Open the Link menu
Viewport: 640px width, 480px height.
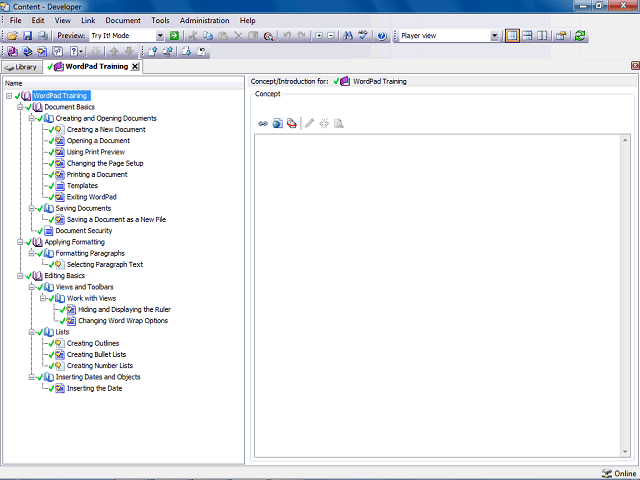click(x=88, y=20)
